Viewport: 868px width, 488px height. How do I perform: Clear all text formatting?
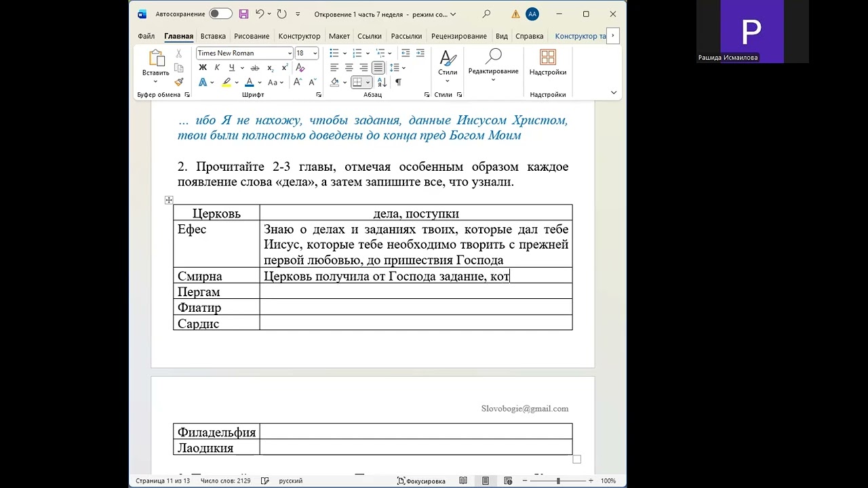coord(300,68)
